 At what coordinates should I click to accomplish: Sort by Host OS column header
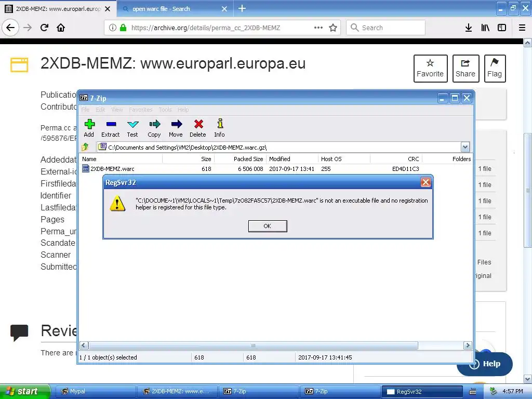pyautogui.click(x=344, y=159)
